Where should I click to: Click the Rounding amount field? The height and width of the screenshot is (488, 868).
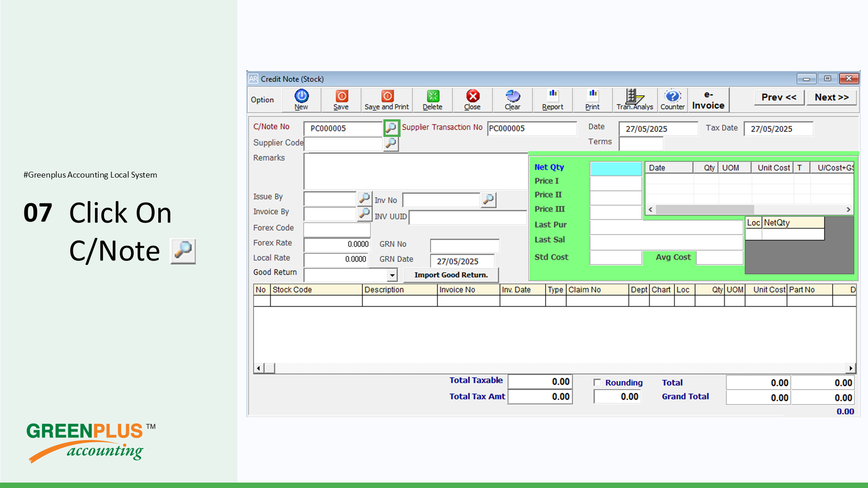pos(618,397)
